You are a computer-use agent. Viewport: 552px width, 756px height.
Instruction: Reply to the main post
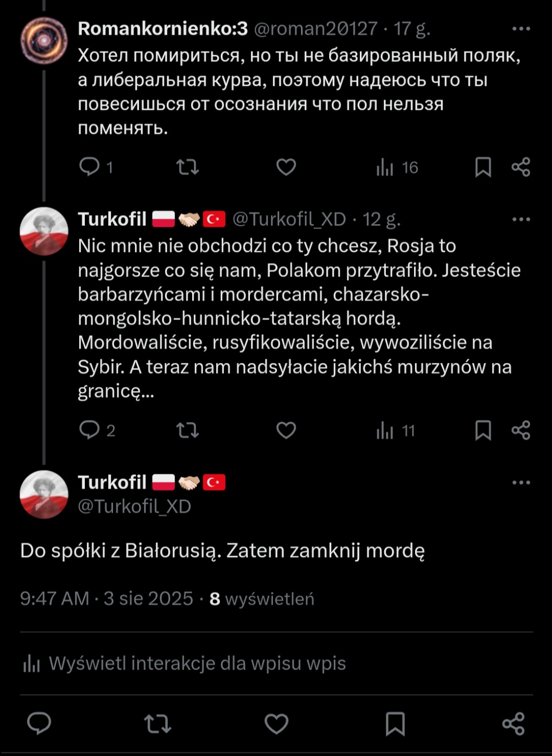[39, 724]
